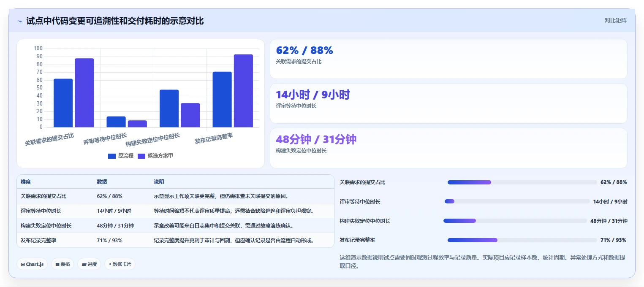Click the 原流程 bar for 构建失败定位中位时长
The image size is (644, 287).
(169, 108)
